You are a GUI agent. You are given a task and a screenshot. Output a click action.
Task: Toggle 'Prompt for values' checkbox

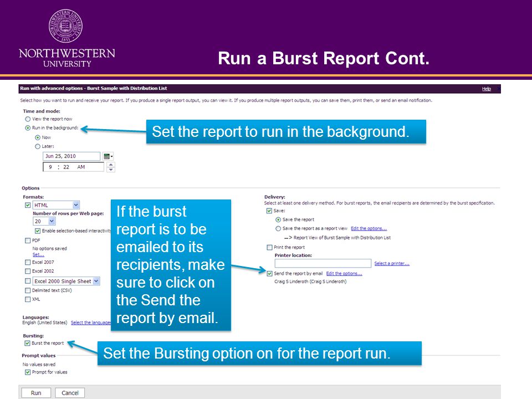[28, 372]
